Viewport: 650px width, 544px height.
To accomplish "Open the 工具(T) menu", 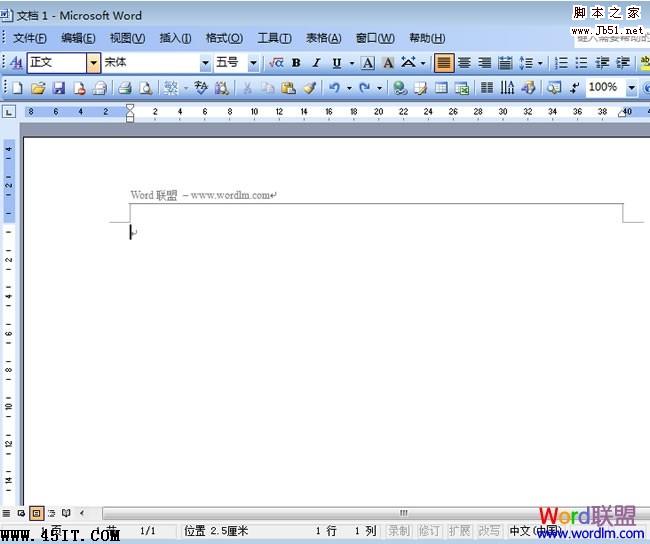I will [274, 38].
